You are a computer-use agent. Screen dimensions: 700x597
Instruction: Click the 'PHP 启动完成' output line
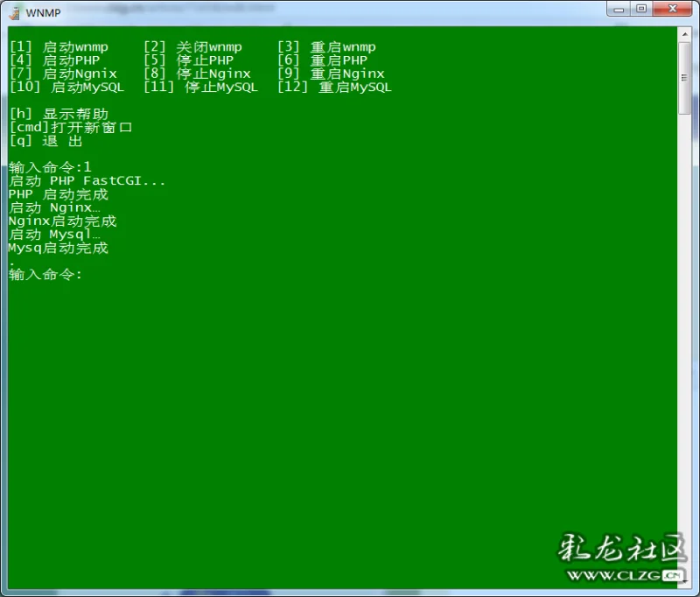pyautogui.click(x=59, y=194)
